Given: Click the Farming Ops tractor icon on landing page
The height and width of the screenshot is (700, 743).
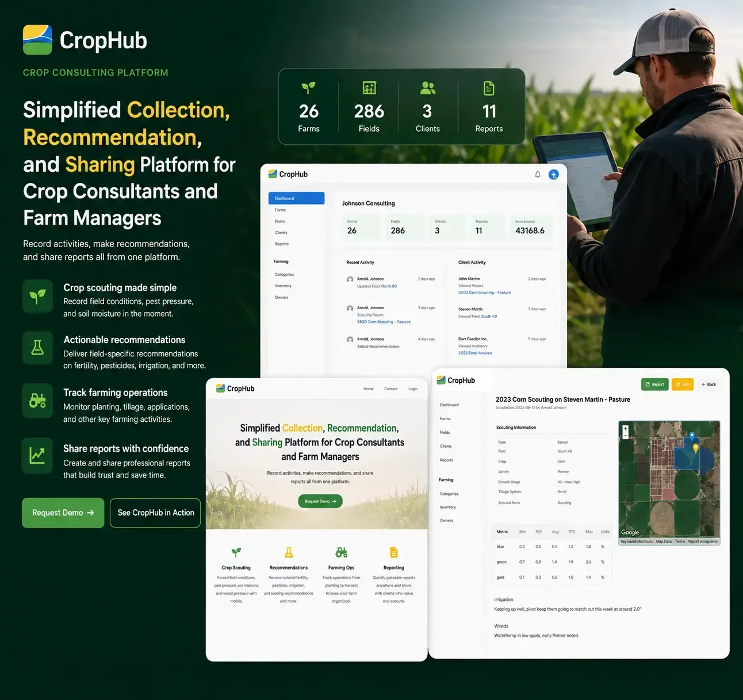Looking at the screenshot, I should 341,552.
